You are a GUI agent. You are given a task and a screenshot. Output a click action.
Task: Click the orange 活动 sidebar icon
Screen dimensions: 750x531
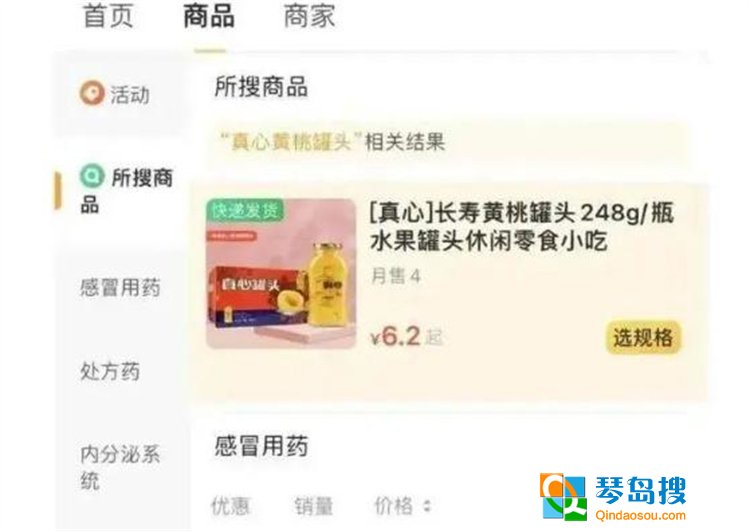pyautogui.click(x=91, y=93)
